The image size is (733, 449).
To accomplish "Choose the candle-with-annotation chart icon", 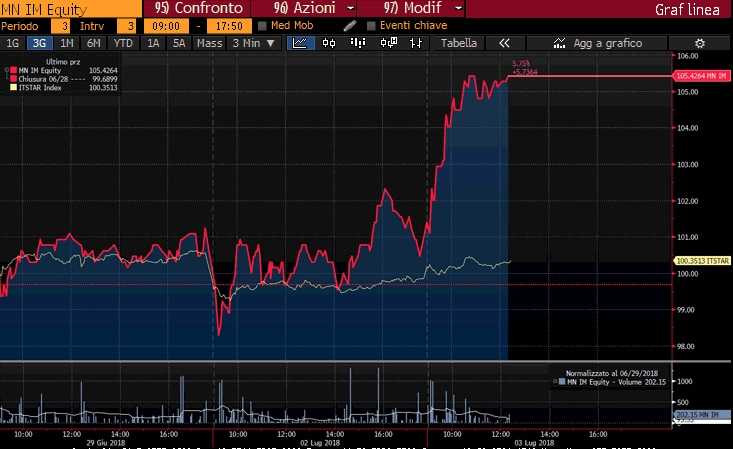I will click(388, 43).
